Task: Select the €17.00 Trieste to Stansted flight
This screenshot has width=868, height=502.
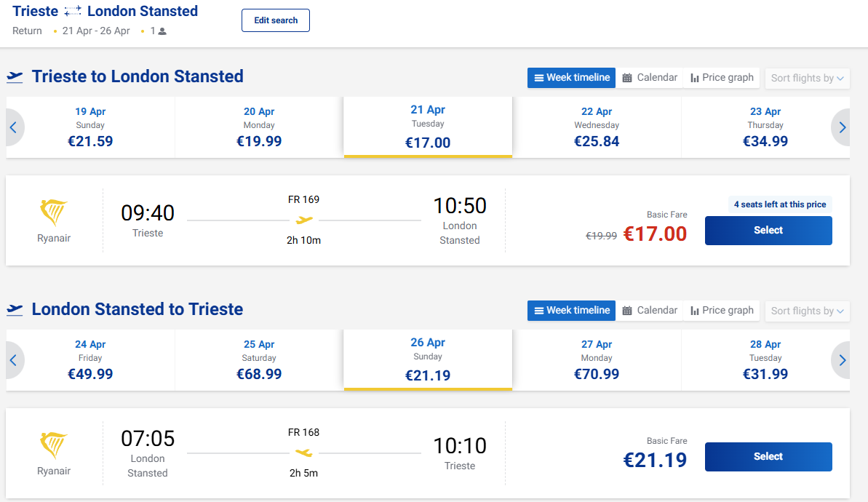Action: click(768, 231)
